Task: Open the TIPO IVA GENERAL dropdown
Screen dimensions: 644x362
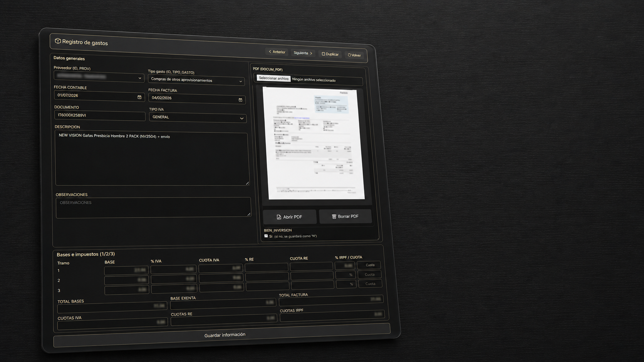Action: point(198,117)
